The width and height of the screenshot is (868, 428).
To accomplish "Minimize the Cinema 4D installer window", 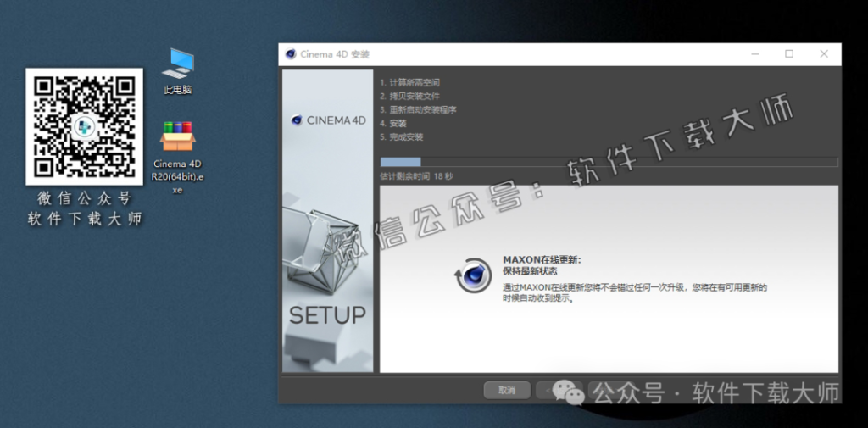I will tap(755, 54).
